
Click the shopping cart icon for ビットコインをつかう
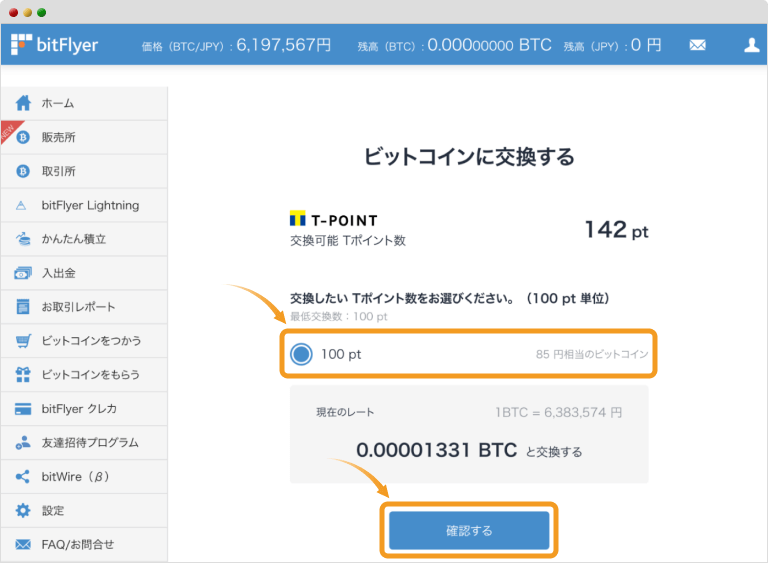(23, 341)
